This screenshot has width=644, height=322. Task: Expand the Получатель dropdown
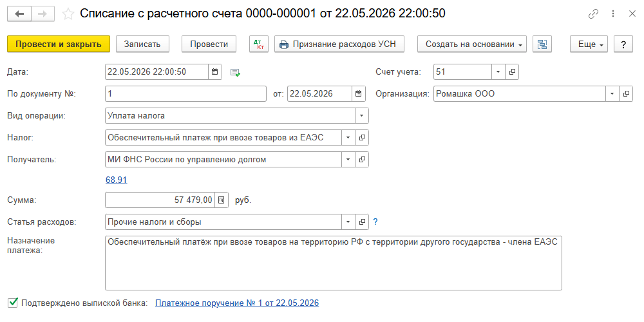[x=348, y=159]
